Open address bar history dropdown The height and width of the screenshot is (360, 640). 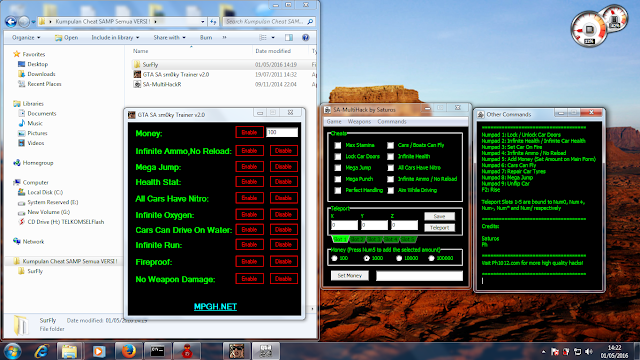(202, 22)
